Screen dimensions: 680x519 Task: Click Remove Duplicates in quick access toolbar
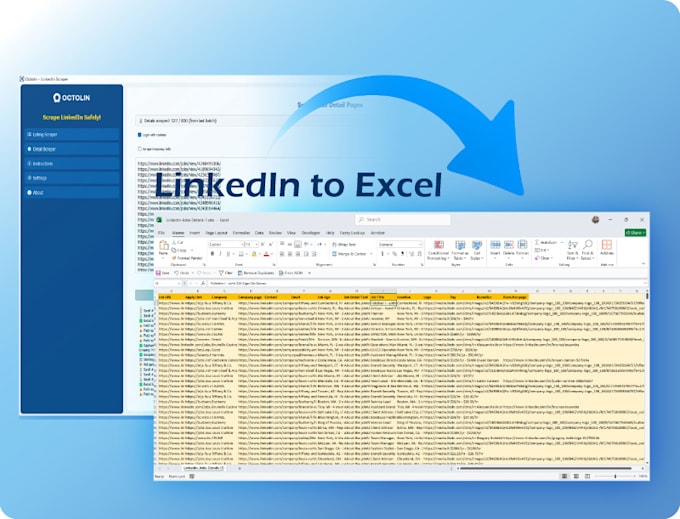(x=256, y=273)
